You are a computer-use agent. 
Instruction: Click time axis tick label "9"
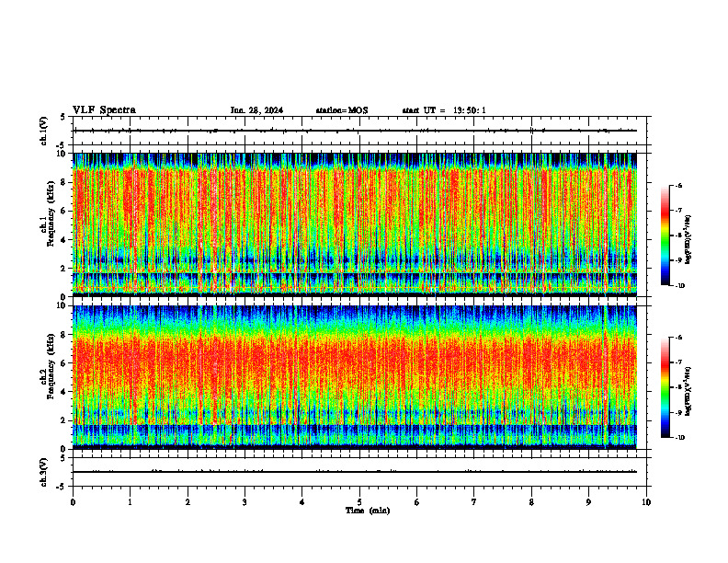click(588, 502)
